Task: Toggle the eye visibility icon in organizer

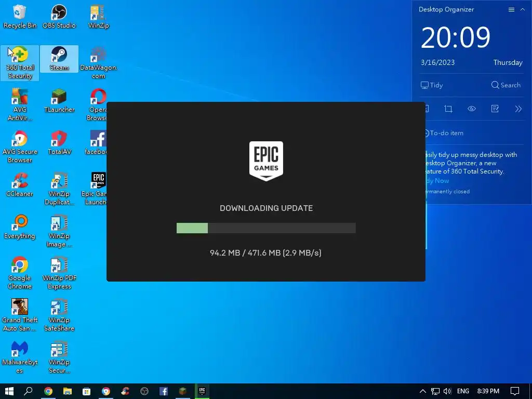Action: click(472, 109)
